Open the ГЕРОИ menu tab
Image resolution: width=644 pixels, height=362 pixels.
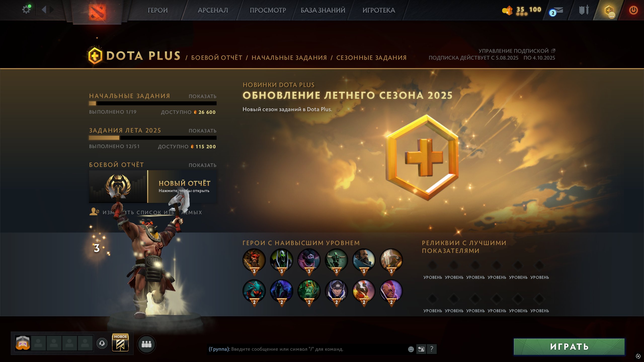click(x=157, y=10)
